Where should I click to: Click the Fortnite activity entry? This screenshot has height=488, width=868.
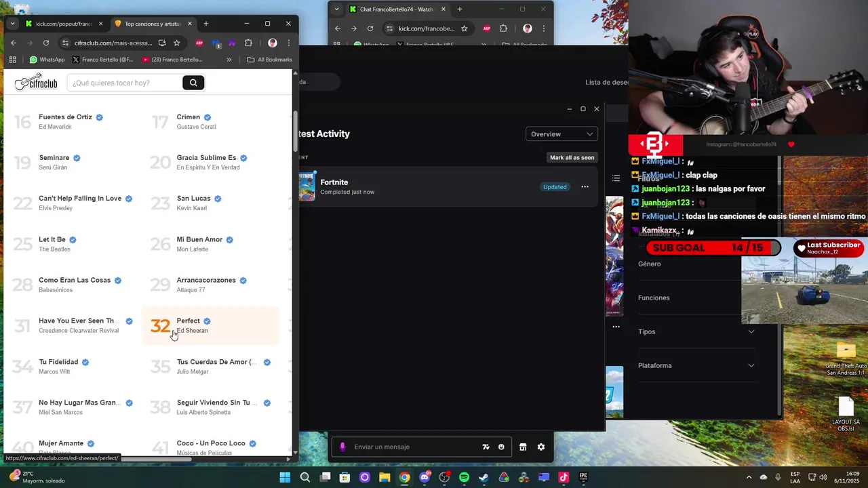[447, 186]
